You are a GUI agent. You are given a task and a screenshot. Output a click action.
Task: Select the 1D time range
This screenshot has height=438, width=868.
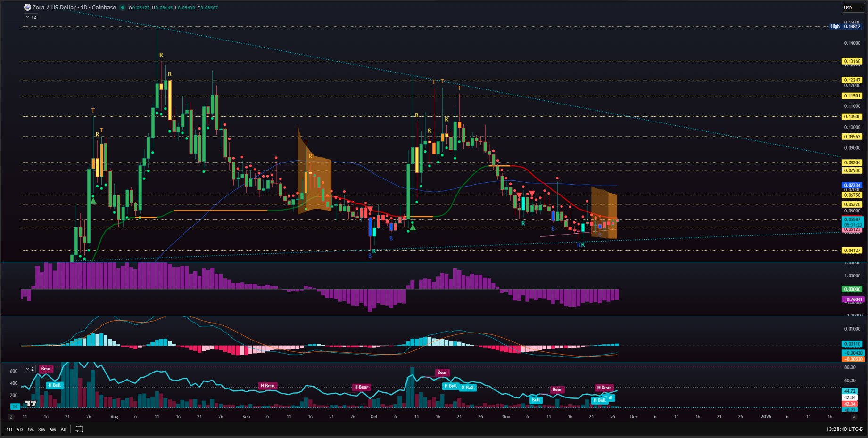click(x=9, y=430)
